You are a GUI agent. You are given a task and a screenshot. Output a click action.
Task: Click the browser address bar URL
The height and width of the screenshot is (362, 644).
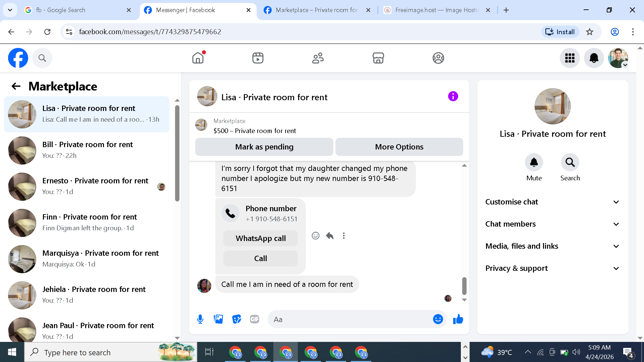pyautogui.click(x=150, y=32)
